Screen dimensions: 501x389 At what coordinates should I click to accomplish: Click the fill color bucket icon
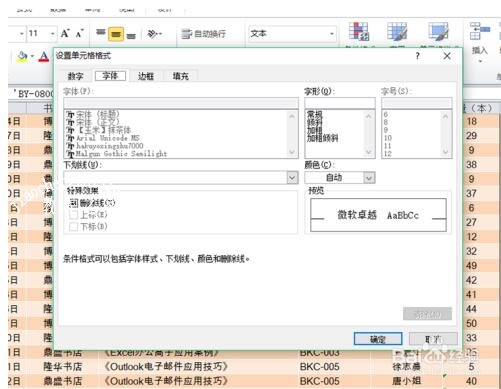click(22, 57)
